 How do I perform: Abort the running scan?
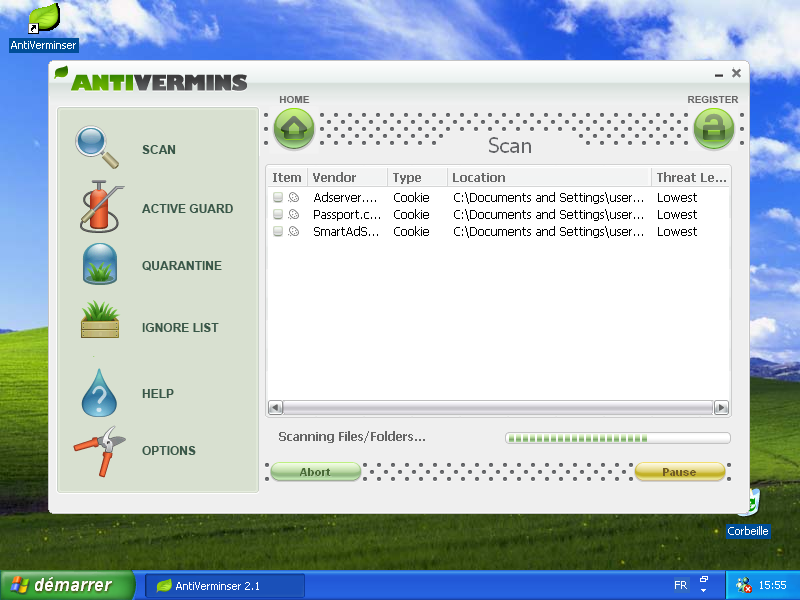click(x=315, y=472)
